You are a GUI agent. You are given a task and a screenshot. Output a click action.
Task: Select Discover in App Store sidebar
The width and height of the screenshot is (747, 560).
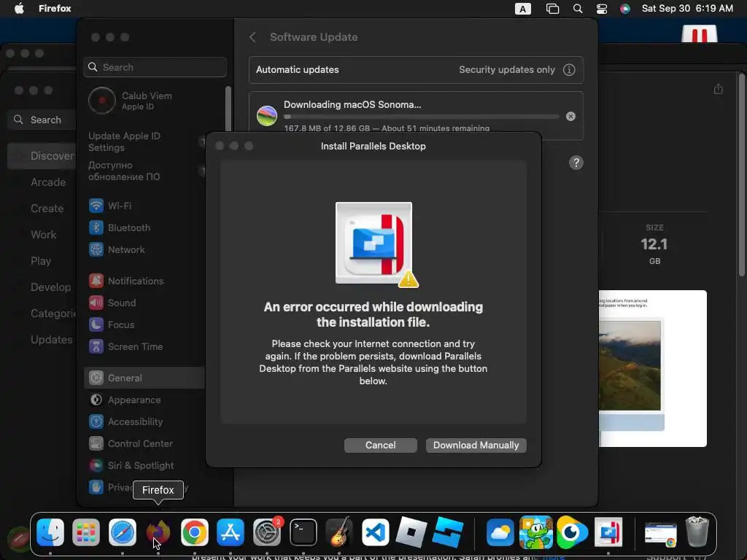click(x=42, y=156)
